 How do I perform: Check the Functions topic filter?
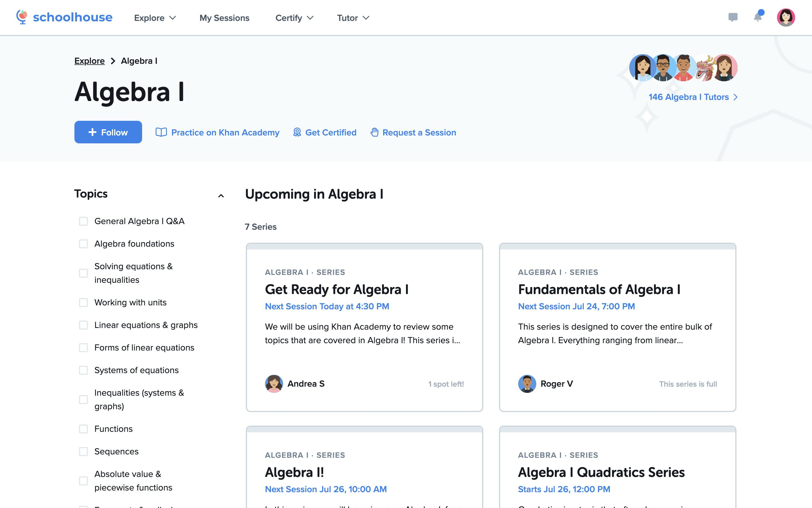tap(83, 429)
